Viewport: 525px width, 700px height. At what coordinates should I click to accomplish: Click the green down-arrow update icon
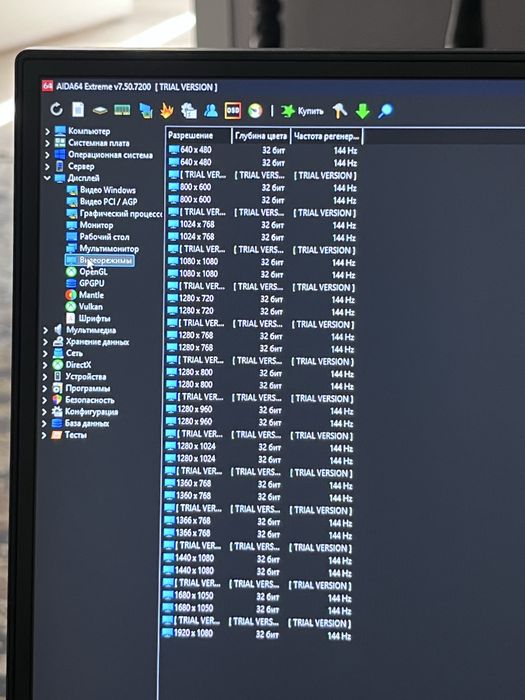click(x=362, y=111)
